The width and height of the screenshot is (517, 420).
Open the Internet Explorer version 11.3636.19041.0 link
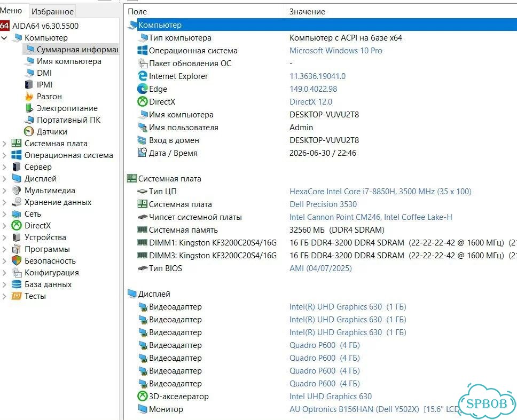click(x=318, y=76)
